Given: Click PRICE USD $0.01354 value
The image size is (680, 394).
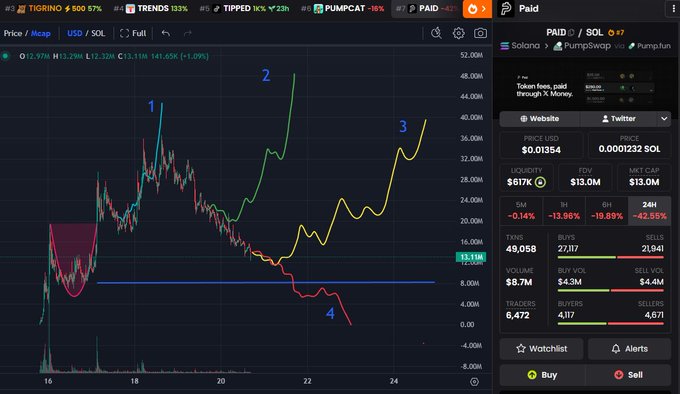Looking at the screenshot, I should point(541,150).
